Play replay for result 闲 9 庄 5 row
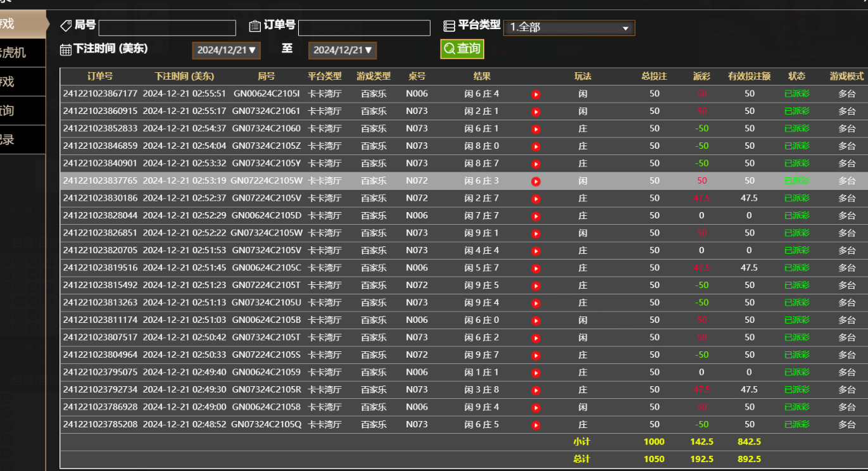This screenshot has height=471, width=868. [x=536, y=285]
